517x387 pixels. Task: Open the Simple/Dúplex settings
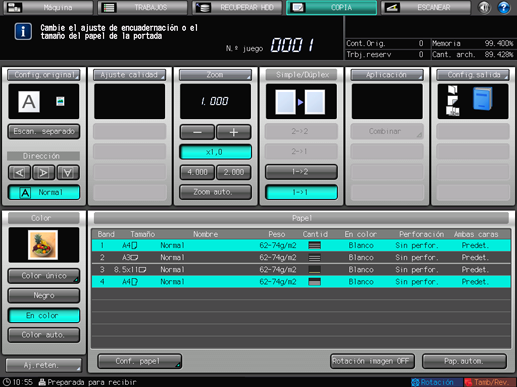point(301,75)
